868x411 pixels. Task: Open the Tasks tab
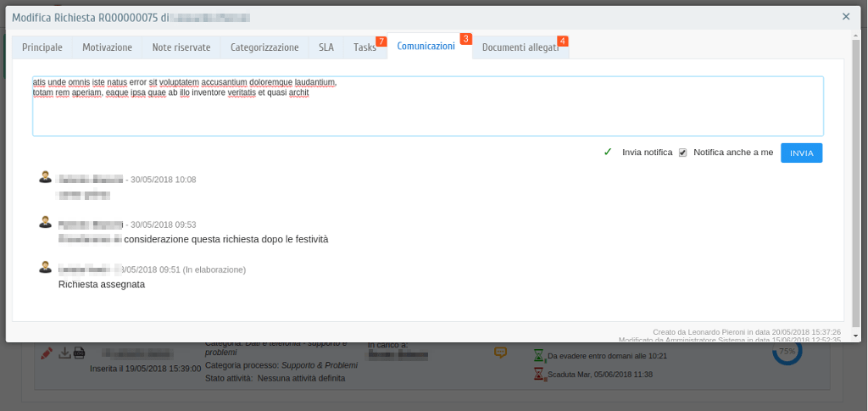[x=364, y=47]
